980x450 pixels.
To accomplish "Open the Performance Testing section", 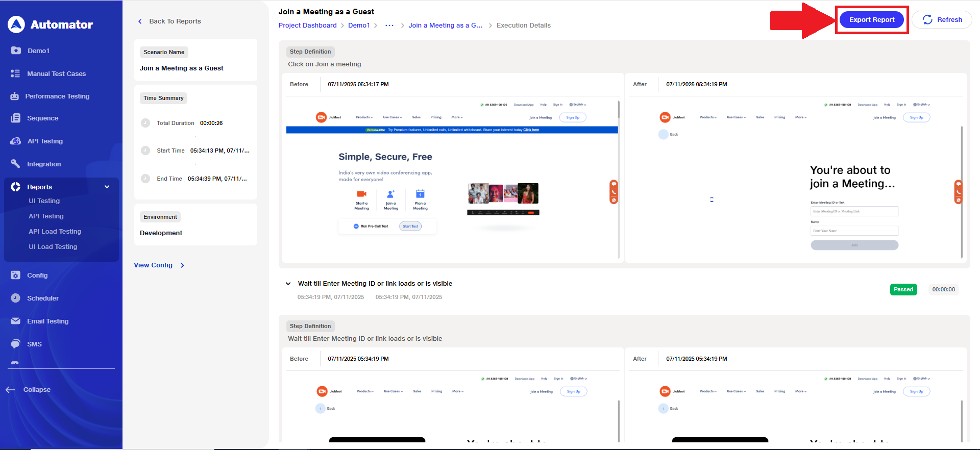I will coord(57,96).
